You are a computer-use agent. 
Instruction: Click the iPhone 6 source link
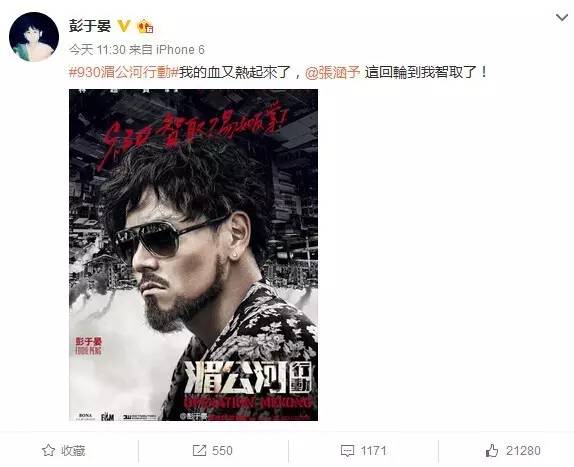180,50
